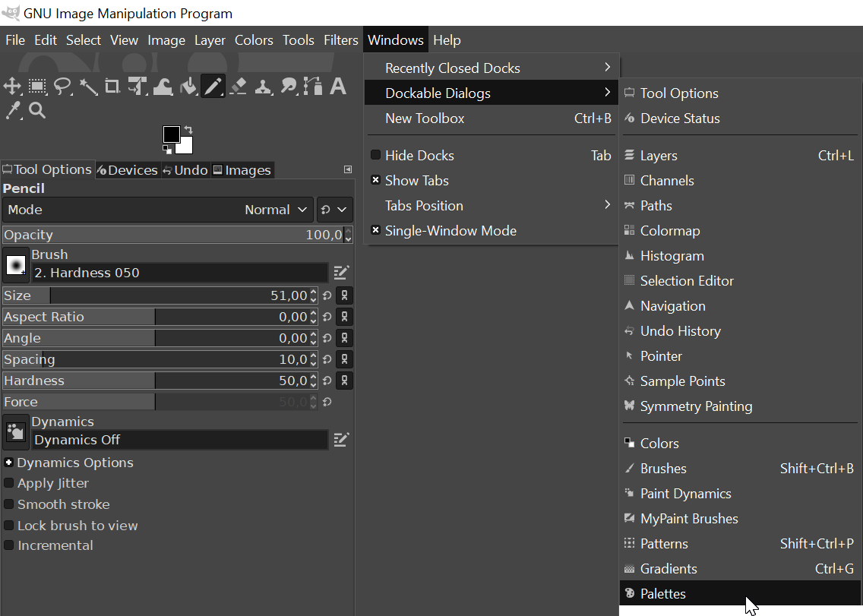Expand the Dynamics Options section
The image size is (863, 616).
pyautogui.click(x=9, y=463)
